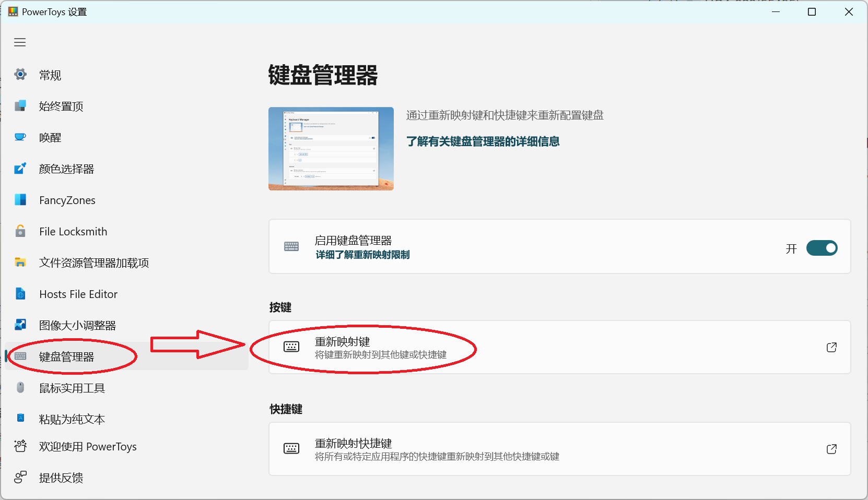Select 粘贴为纯文本 in the sidebar
The image size is (868, 500).
click(126, 419)
